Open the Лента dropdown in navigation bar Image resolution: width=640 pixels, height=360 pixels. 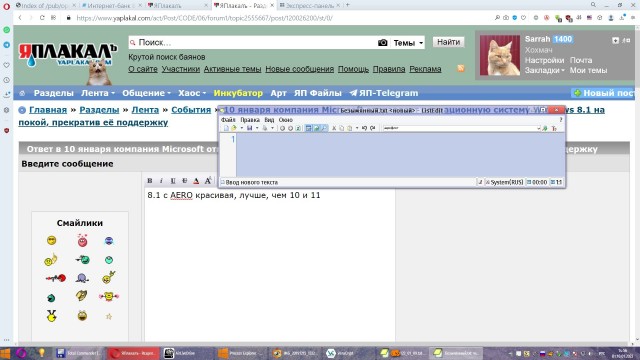[98, 93]
